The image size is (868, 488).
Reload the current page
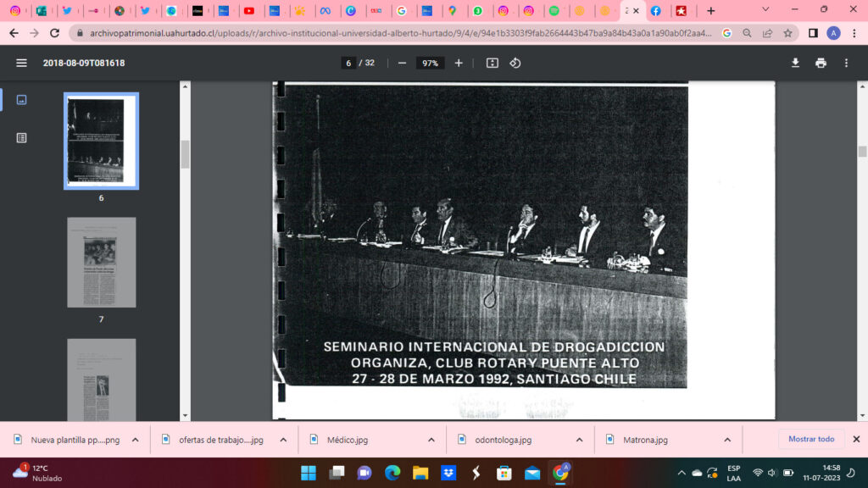[55, 33]
